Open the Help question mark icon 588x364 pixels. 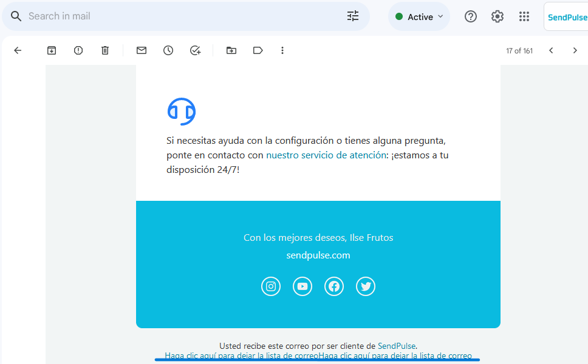click(471, 16)
